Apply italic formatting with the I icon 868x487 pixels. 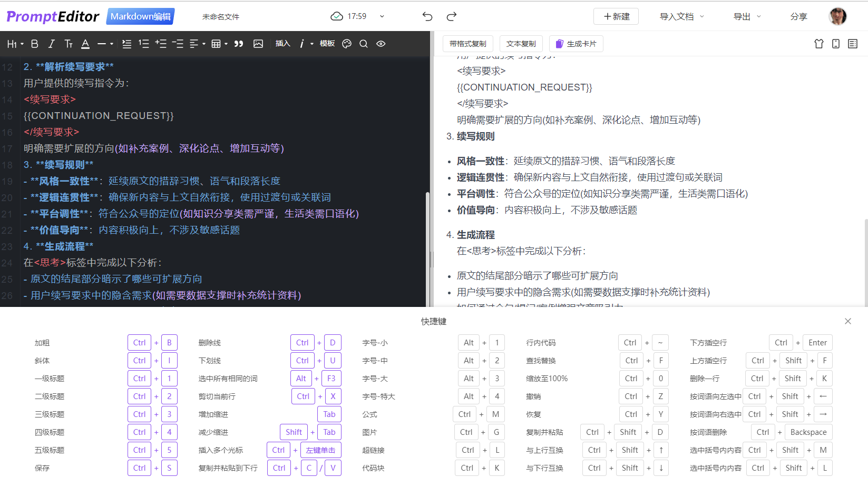click(51, 44)
